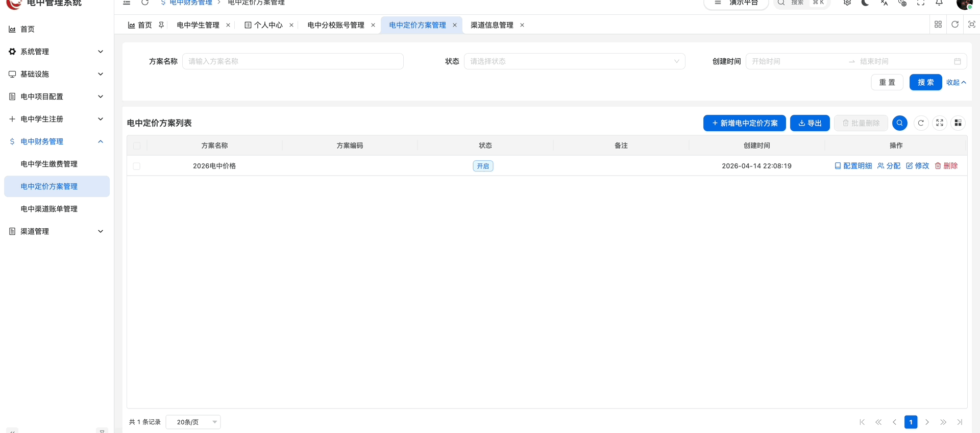980x433 pixels.
Task: Open 电中学生缴费管理 submenu item
Action: (57, 164)
